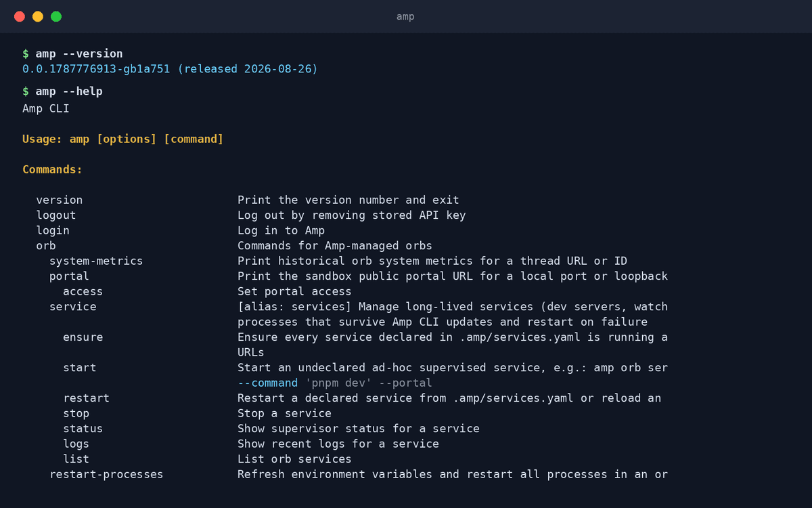Click the 'amp --version' command line
The image size is (812, 508).
(72, 54)
